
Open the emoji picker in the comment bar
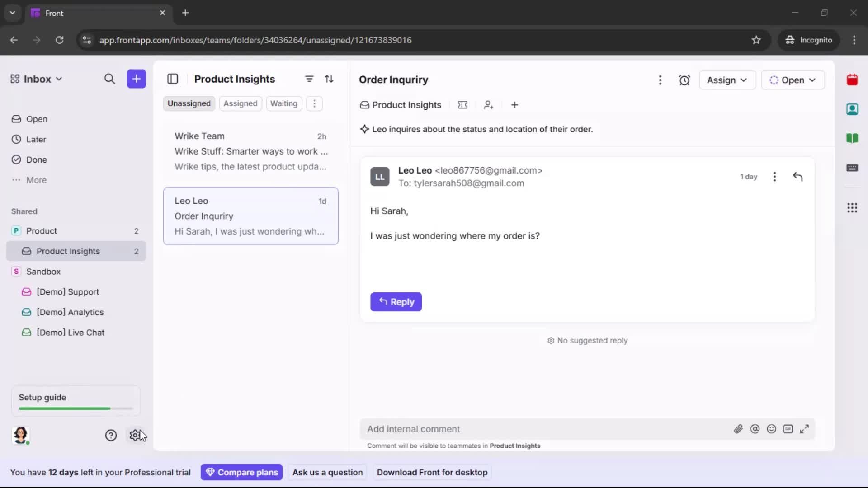(x=772, y=429)
